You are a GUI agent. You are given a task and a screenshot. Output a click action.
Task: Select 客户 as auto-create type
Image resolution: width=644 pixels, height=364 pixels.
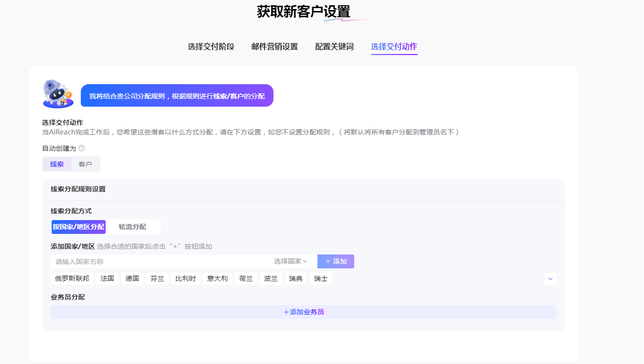(86, 164)
